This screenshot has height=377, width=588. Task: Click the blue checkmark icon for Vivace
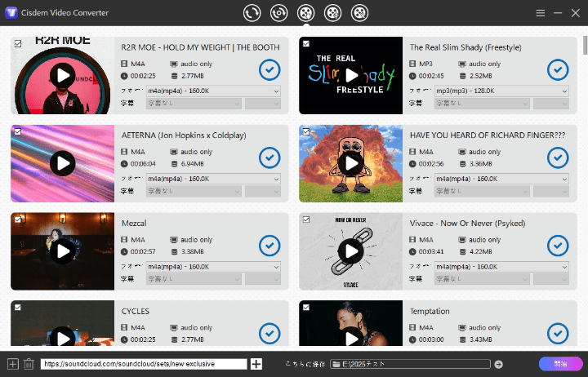click(x=558, y=246)
